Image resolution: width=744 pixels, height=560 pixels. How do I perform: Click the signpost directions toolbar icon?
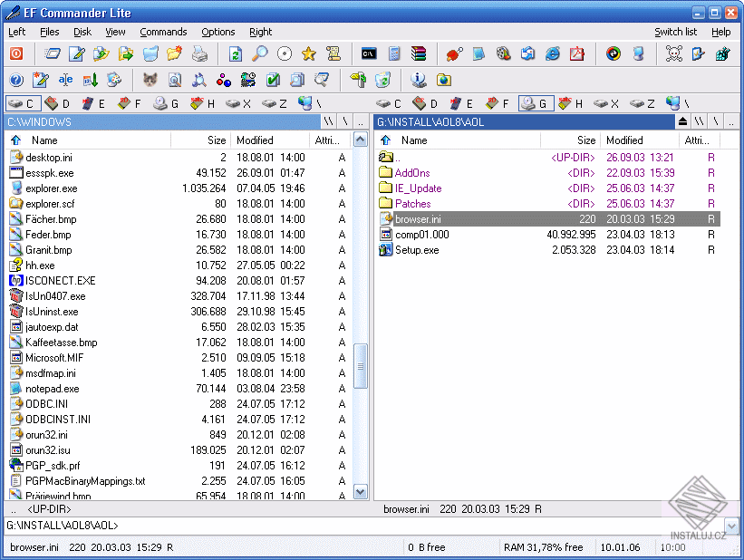[358, 80]
